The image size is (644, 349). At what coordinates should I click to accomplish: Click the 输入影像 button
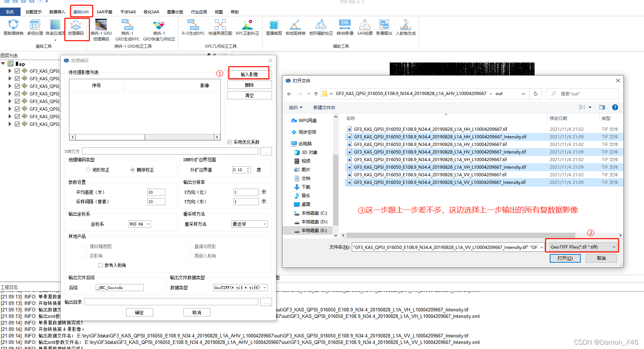coord(249,74)
